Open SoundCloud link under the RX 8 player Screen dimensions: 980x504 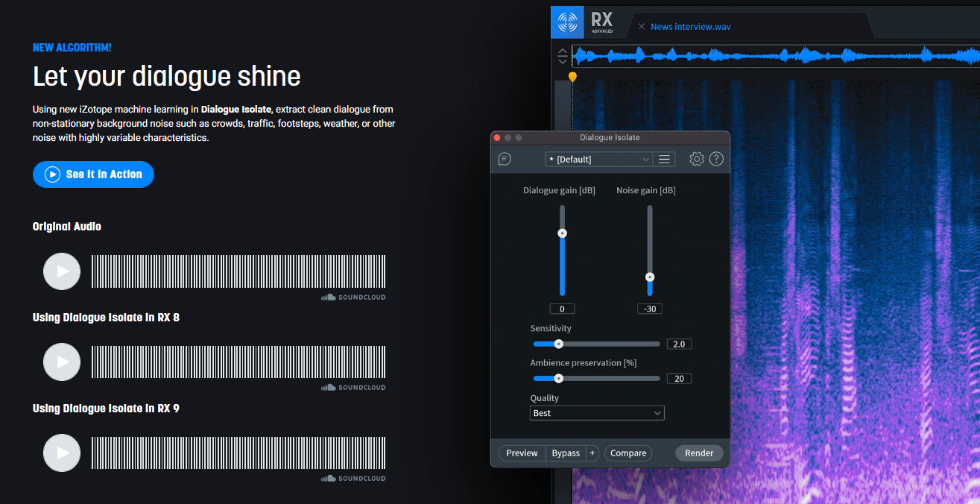(x=353, y=388)
